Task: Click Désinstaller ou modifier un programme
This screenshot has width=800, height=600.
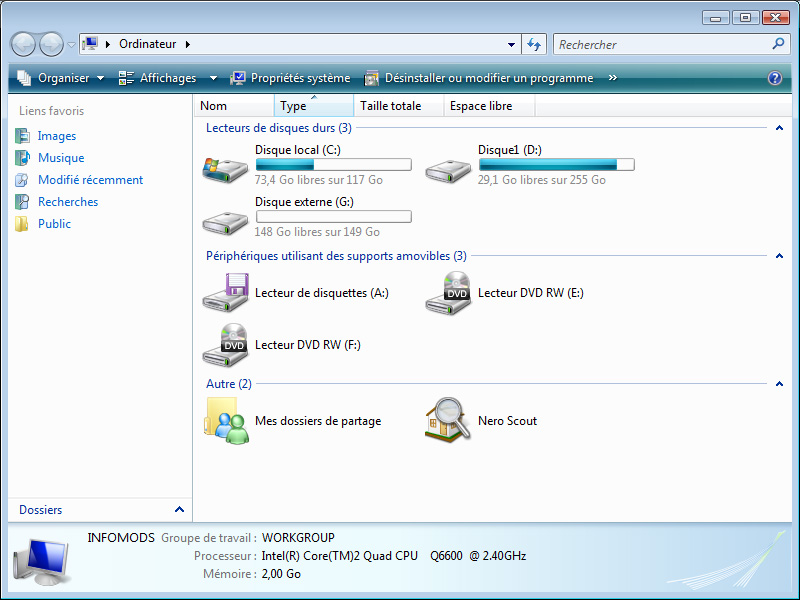Action: pyautogui.click(x=479, y=78)
